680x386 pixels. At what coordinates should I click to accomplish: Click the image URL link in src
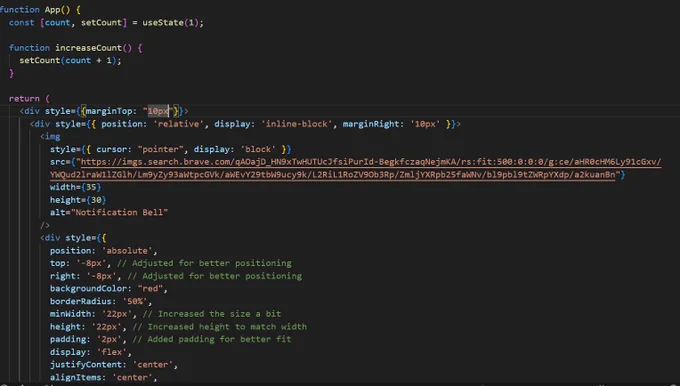(x=356, y=168)
